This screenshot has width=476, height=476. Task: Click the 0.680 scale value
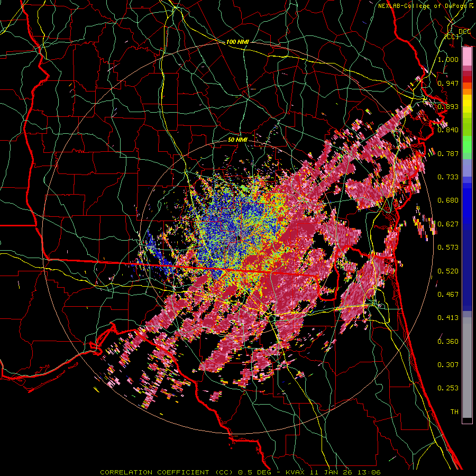point(448,200)
